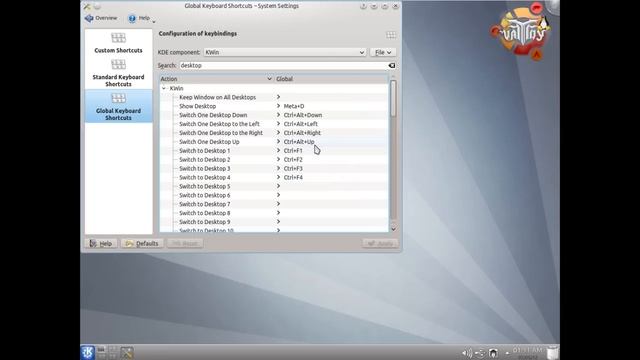Viewport: 640px width, 360px height.
Task: Expand Switch to Desktop 1 shortcut options
Action: (278, 151)
